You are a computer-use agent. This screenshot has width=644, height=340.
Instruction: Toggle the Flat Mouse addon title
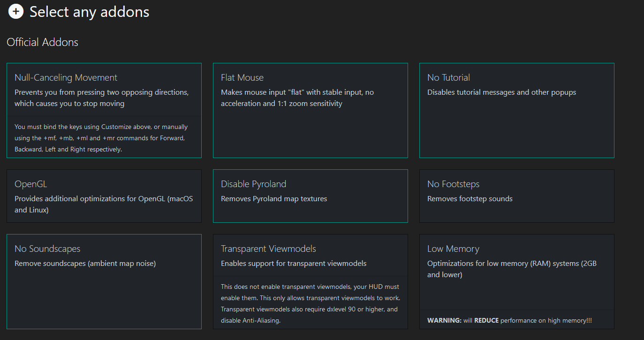(242, 77)
